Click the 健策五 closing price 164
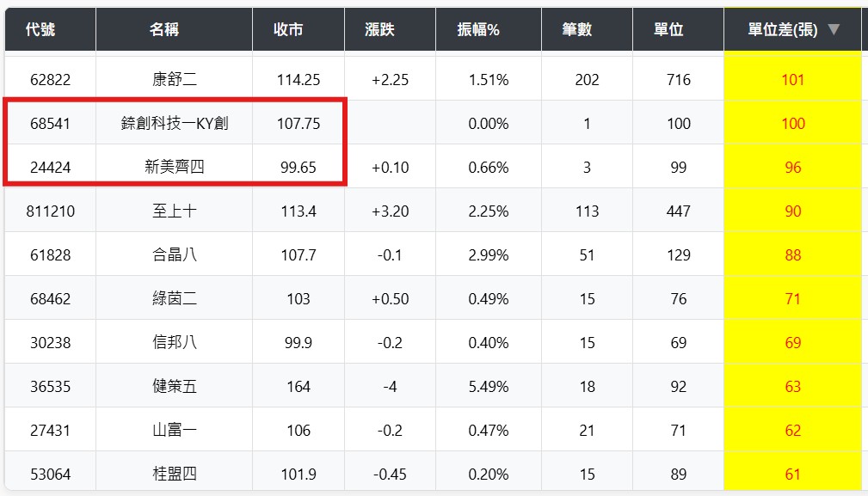Screen dimensions: 868x496 [x=299, y=387]
